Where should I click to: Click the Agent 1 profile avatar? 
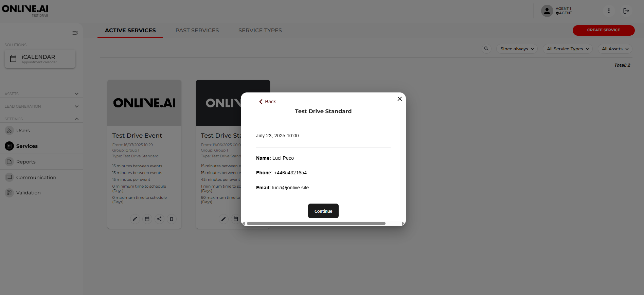pyautogui.click(x=547, y=11)
